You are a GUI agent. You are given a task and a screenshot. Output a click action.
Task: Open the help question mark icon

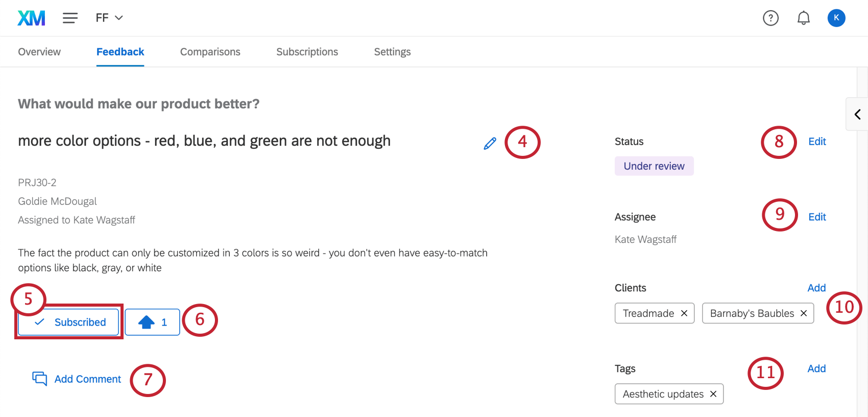pos(770,18)
